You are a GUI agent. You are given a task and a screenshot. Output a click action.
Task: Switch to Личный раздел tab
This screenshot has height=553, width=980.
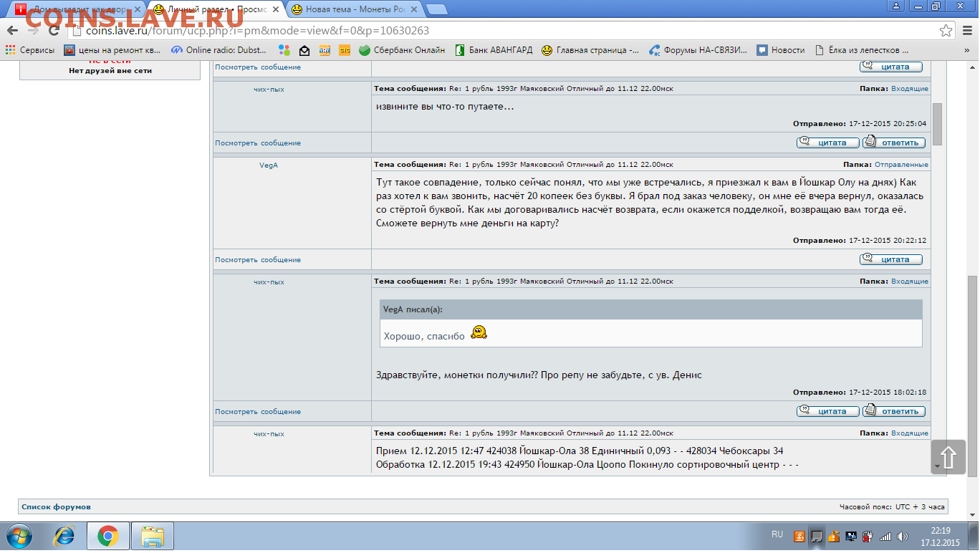point(216,9)
